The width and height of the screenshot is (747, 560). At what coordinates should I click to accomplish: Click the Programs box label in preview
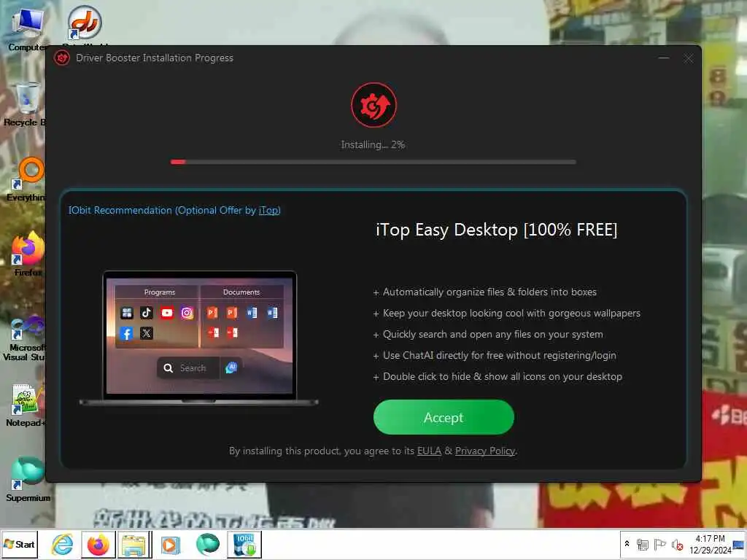click(160, 292)
